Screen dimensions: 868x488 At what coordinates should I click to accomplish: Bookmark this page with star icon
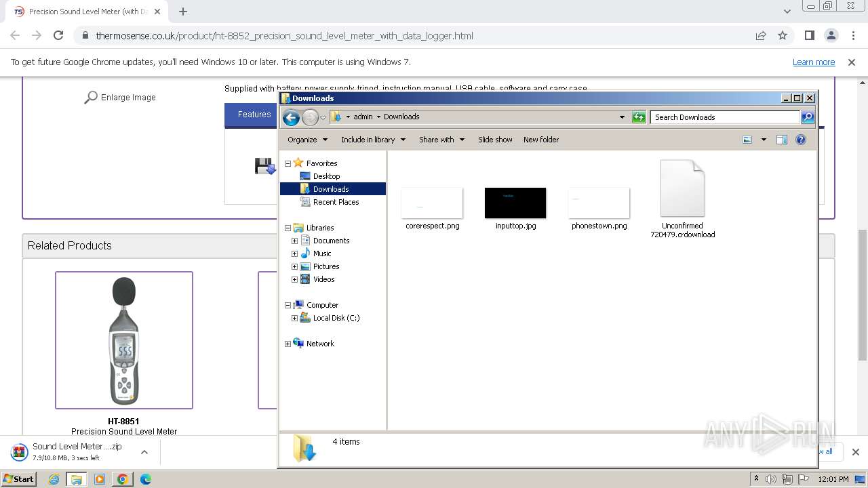pyautogui.click(x=783, y=36)
